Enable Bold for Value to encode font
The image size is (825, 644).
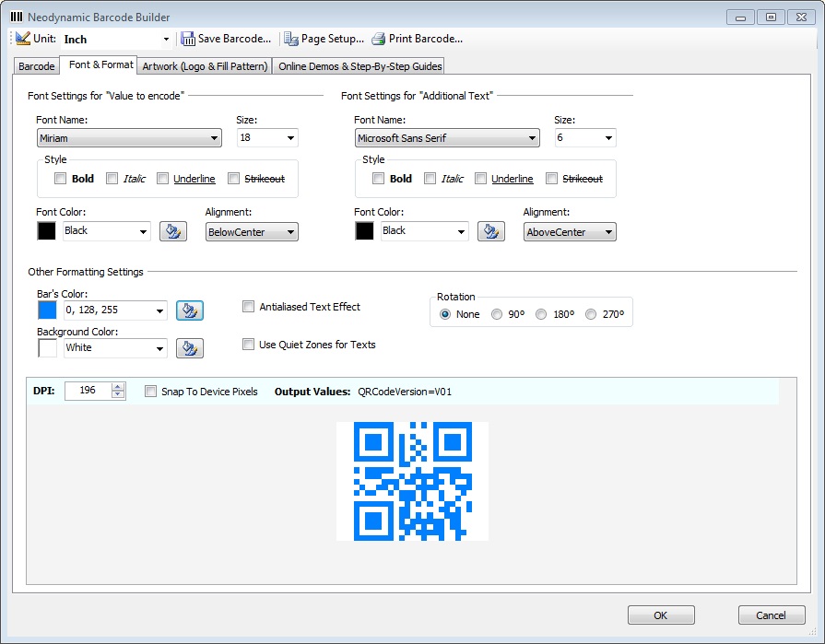pyautogui.click(x=61, y=178)
